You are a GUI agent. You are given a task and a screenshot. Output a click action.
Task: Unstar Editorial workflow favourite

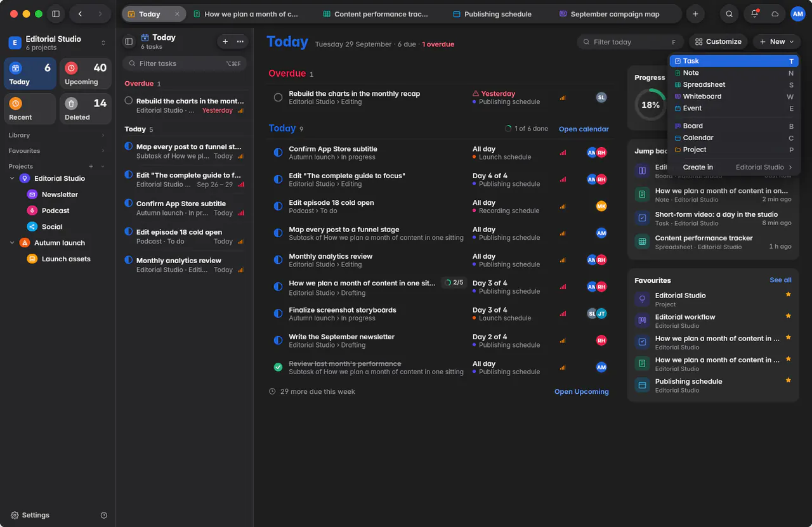pos(789,316)
